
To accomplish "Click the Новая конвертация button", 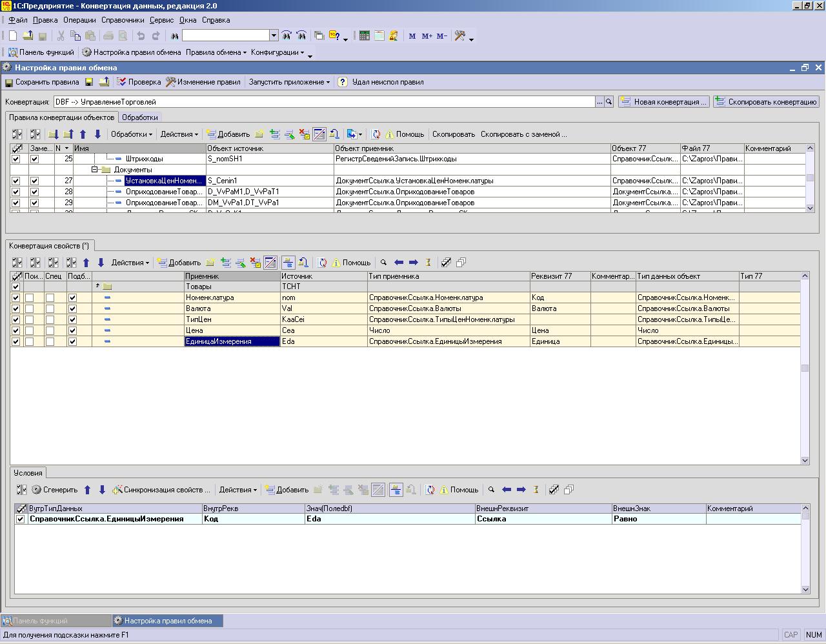I will (664, 102).
